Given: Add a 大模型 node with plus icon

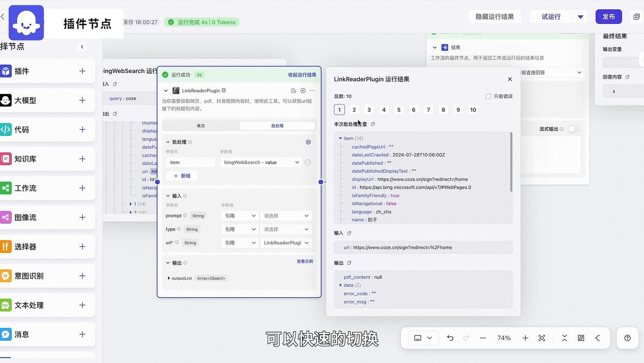Looking at the screenshot, I should 82,100.
